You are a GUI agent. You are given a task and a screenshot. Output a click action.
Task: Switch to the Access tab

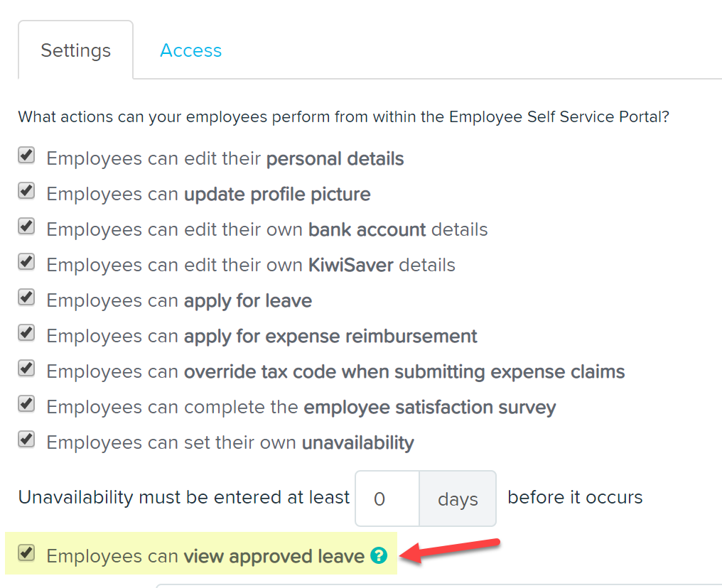coord(190,50)
